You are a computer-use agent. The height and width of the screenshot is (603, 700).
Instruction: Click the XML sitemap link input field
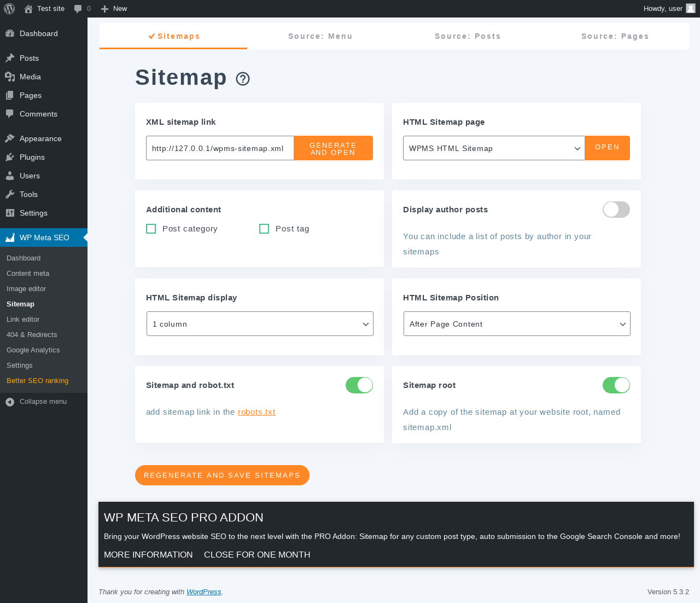coord(220,148)
